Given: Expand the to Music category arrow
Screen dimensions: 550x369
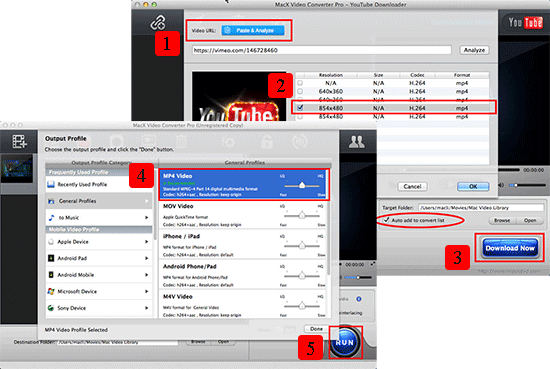Looking at the screenshot, I should (x=147, y=217).
